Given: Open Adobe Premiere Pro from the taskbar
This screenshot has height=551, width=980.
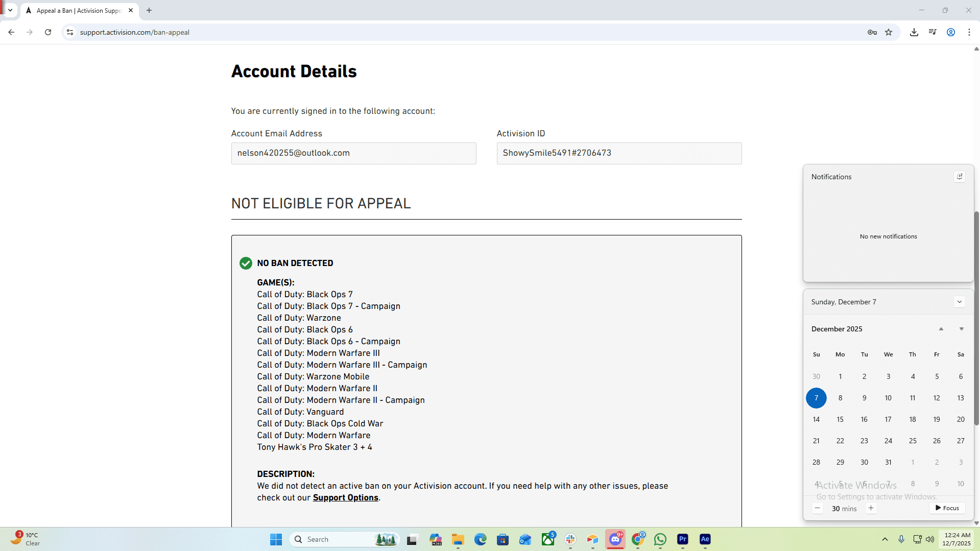Looking at the screenshot, I should tap(683, 539).
